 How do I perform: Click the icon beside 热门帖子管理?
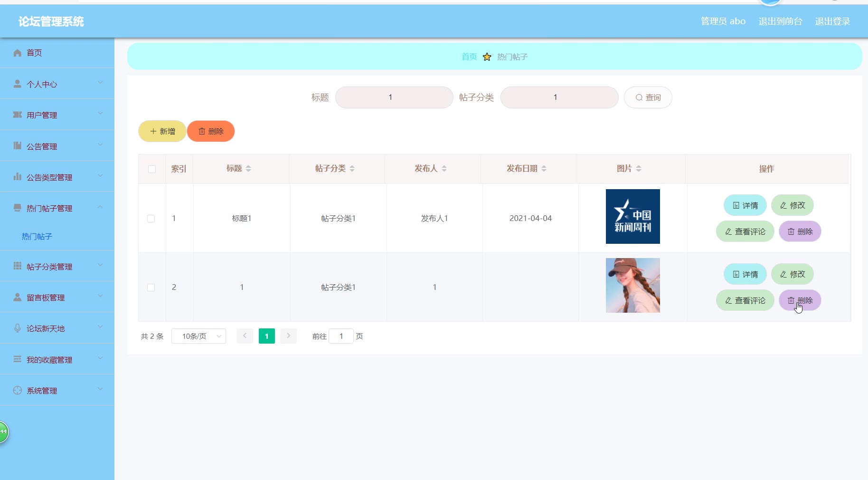(x=18, y=208)
